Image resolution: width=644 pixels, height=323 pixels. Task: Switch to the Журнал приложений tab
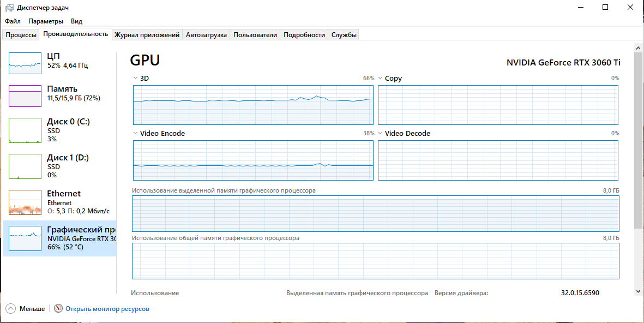pos(147,35)
